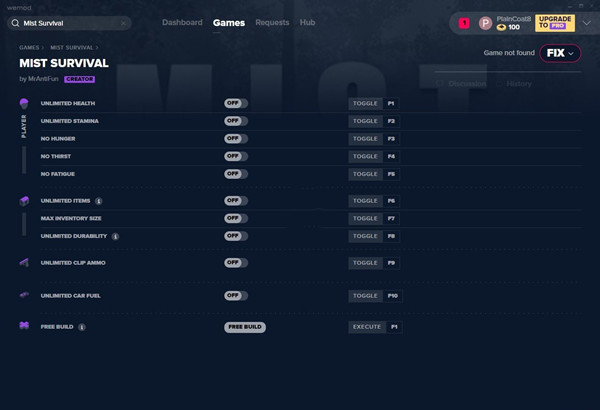The width and height of the screenshot is (600, 410).
Task: Open the Discussion tab
Action: click(461, 83)
